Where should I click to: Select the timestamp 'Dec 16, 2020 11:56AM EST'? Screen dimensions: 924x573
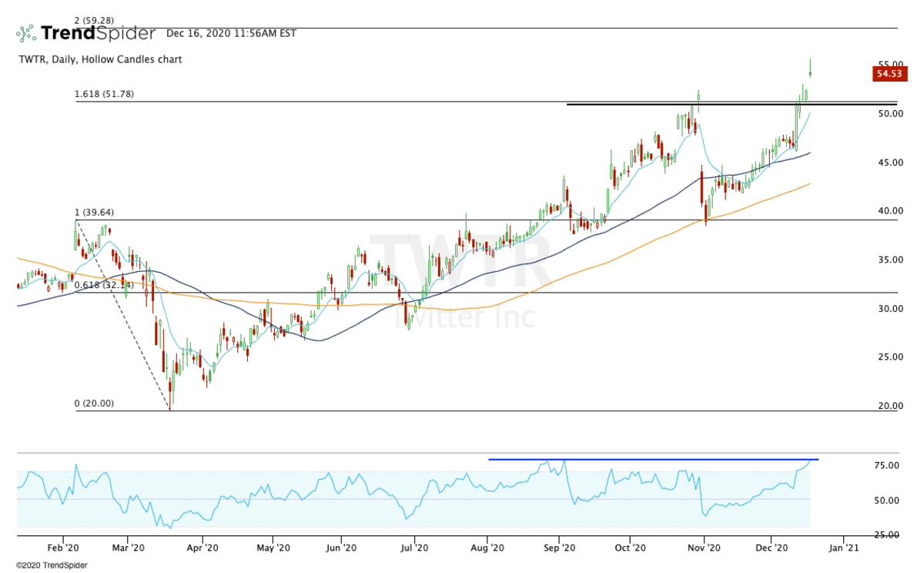coord(230,33)
